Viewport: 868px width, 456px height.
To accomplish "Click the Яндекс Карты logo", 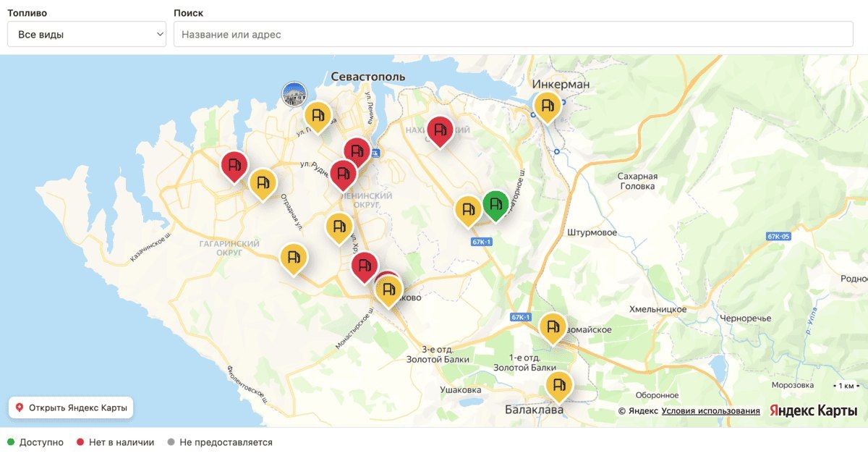I will click(813, 410).
